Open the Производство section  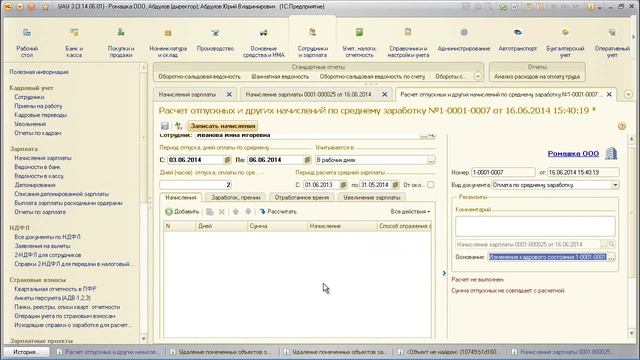click(215, 39)
